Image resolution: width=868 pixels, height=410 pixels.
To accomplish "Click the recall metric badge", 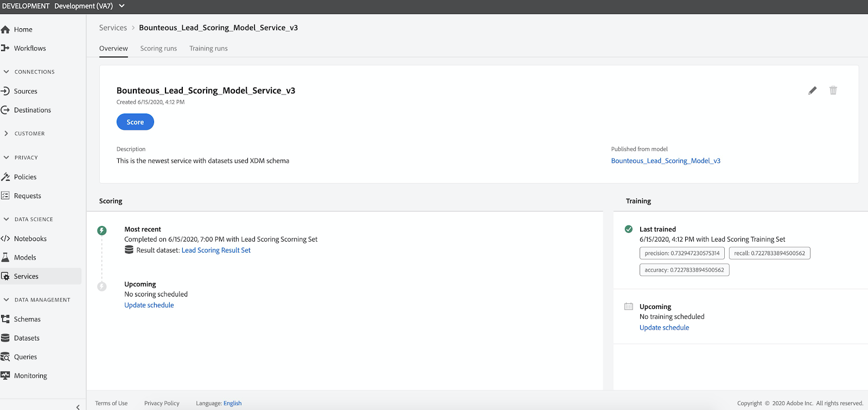I will coord(769,253).
